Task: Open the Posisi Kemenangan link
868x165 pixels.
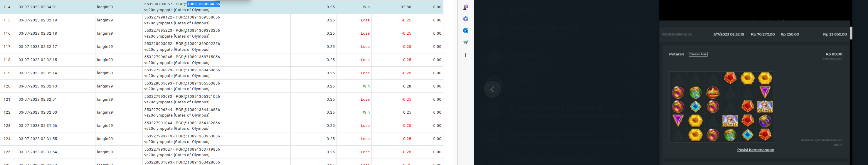Action: coord(756,150)
